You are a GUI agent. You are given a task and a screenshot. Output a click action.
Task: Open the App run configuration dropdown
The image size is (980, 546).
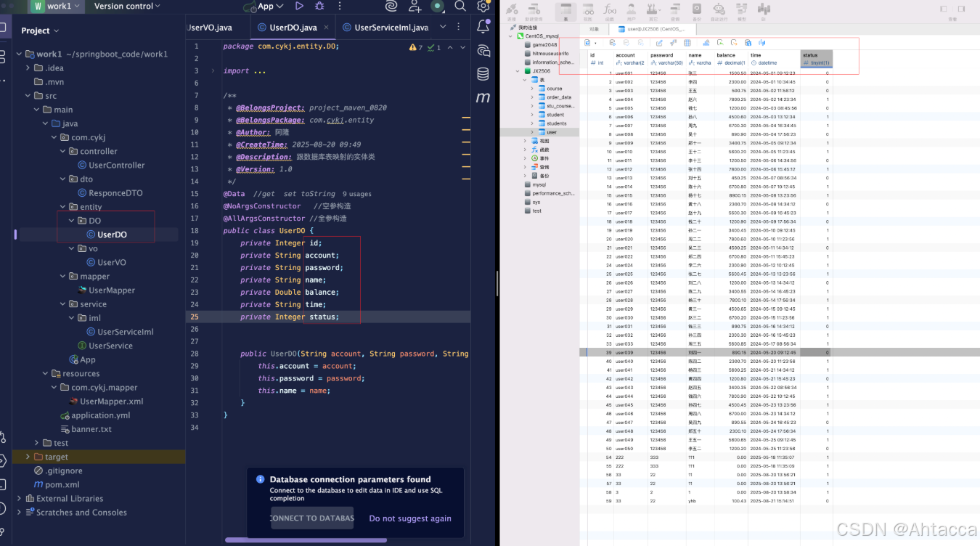point(265,6)
